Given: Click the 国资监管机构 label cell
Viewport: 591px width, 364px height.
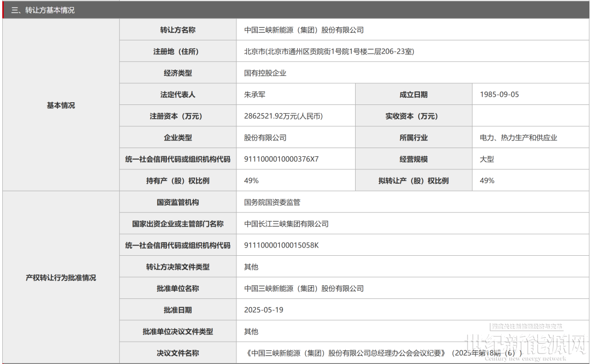Looking at the screenshot, I should (178, 202).
